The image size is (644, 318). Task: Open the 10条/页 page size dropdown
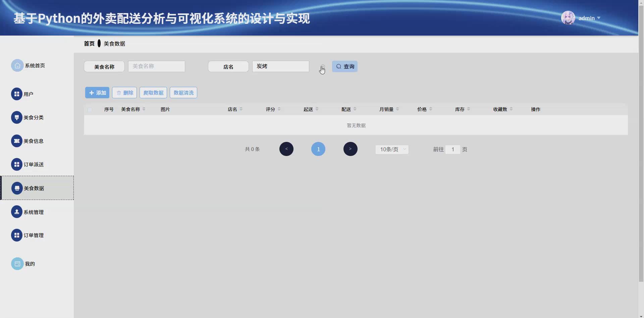click(x=392, y=149)
